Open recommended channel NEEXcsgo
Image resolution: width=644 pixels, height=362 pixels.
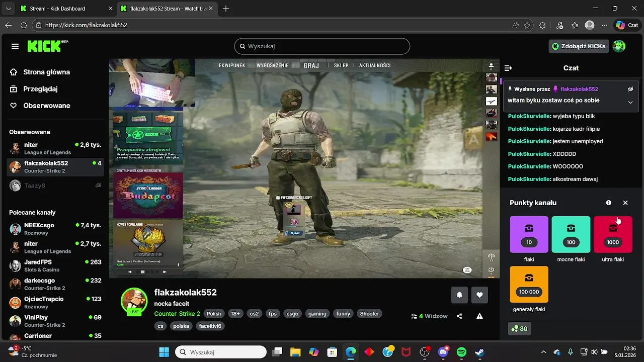(x=55, y=229)
